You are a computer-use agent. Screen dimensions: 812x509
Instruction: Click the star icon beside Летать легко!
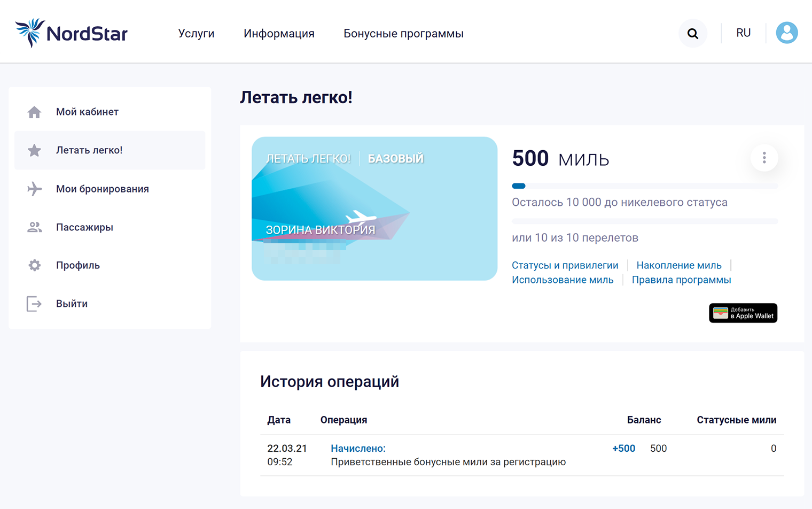coord(34,150)
